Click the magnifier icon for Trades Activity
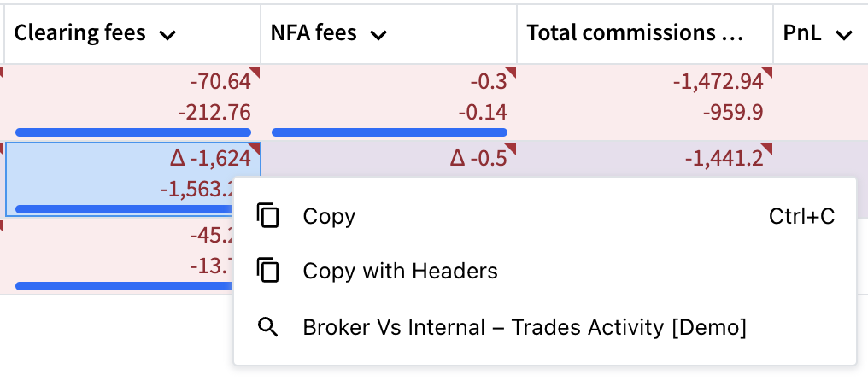Image resolution: width=868 pixels, height=386 pixels. (x=268, y=327)
